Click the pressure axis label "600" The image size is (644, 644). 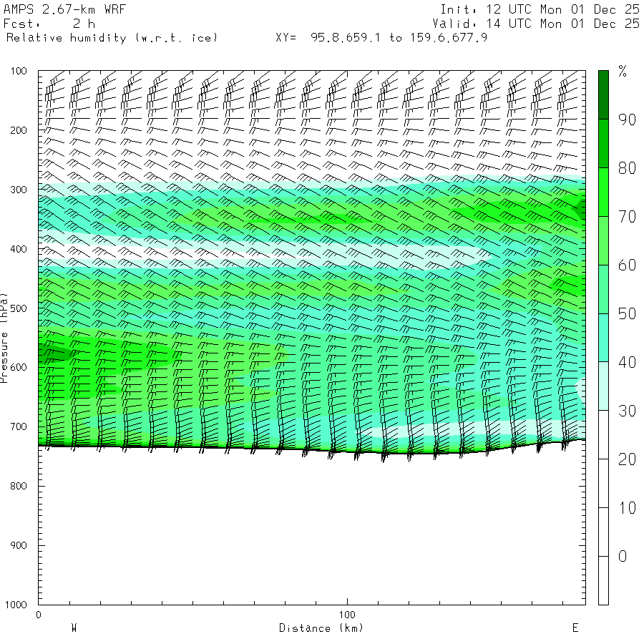tap(19, 367)
